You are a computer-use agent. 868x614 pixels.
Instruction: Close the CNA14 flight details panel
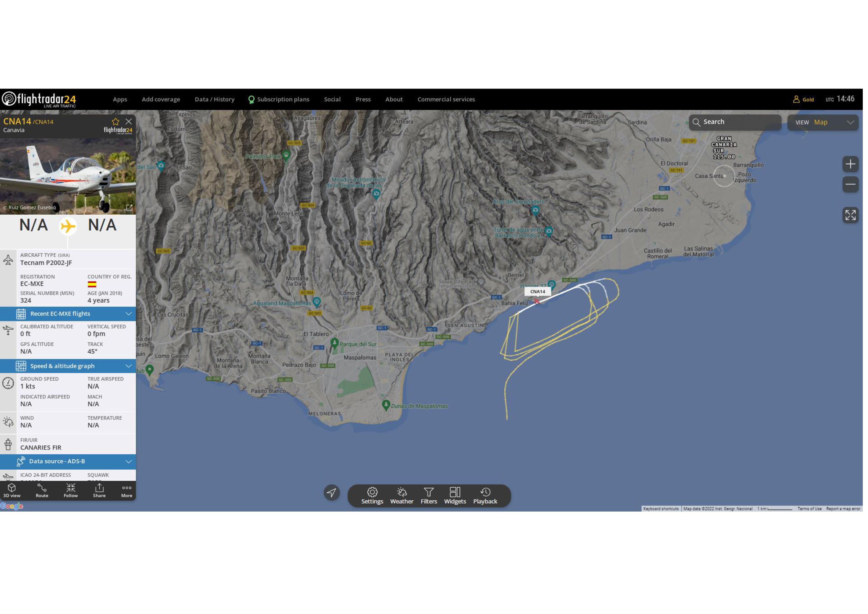point(128,122)
